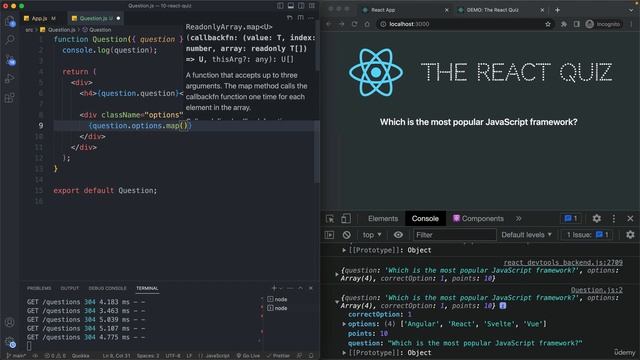This screenshot has height=360, width=640.
Task: Click the main branch indicator in status bar
Action: 16,356
